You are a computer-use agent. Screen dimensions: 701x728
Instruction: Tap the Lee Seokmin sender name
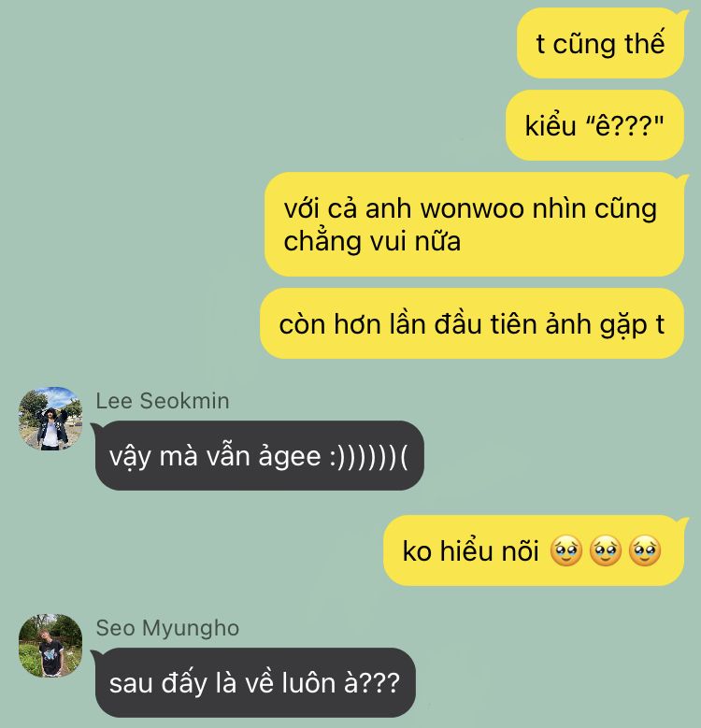pos(163,401)
